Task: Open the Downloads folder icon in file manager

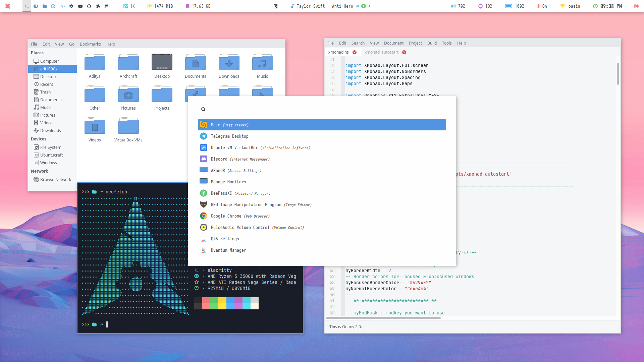Action: pos(229,63)
